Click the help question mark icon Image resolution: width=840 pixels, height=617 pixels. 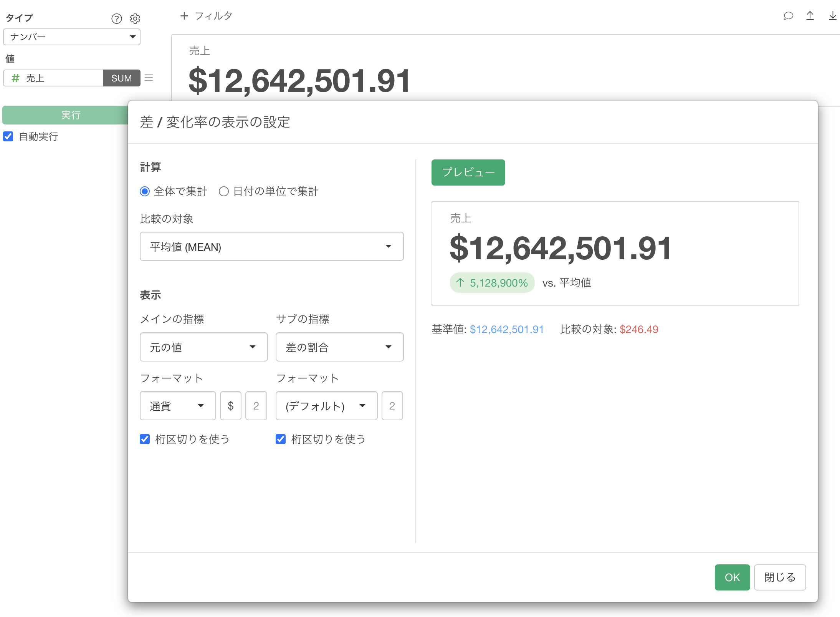(116, 18)
